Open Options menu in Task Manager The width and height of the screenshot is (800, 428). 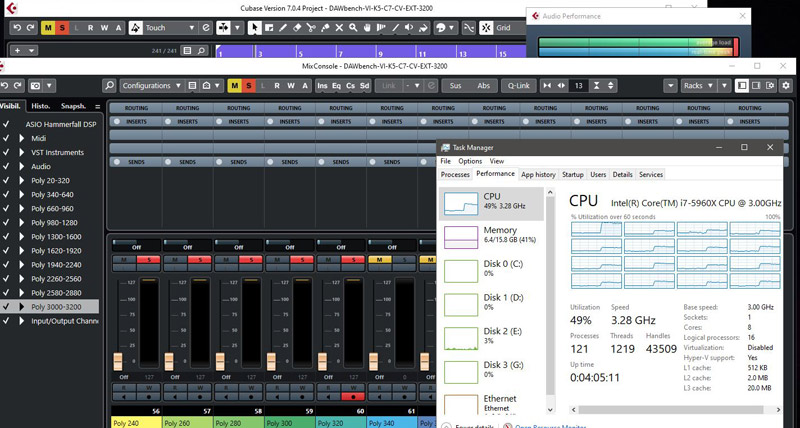(x=470, y=161)
